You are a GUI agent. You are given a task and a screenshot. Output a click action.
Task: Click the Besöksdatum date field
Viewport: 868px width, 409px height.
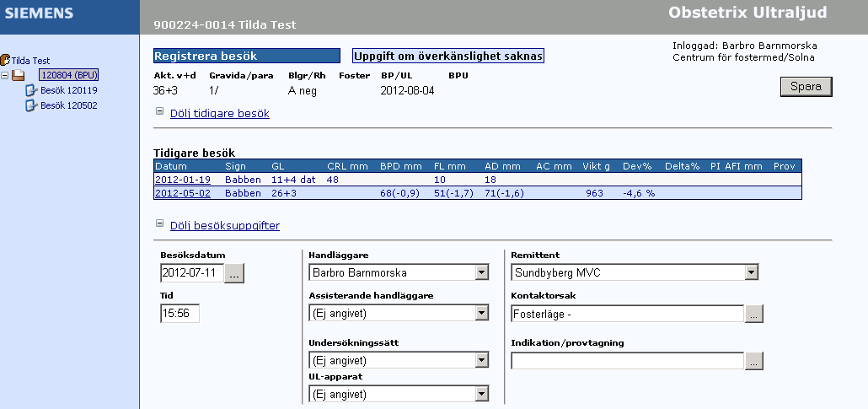[x=192, y=272]
